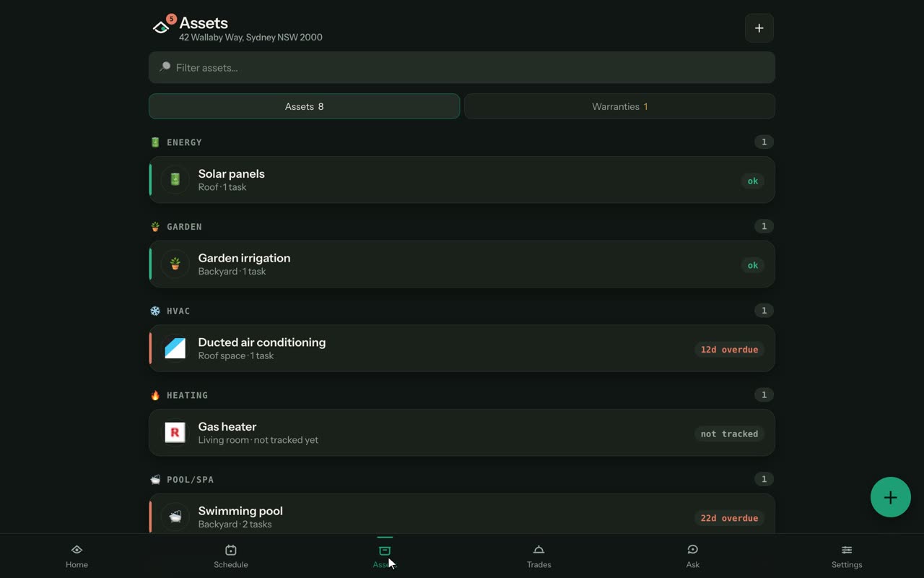Open the Swimming pool asset card
Image resolution: width=924 pixels, height=578 pixels.
[x=462, y=514]
